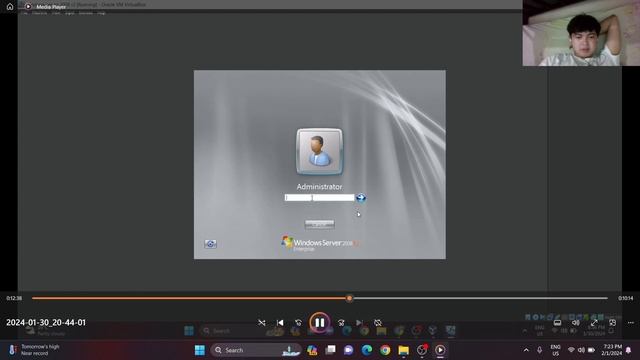Open notification bell in taskbar
The image size is (640, 360).
coord(629,350)
